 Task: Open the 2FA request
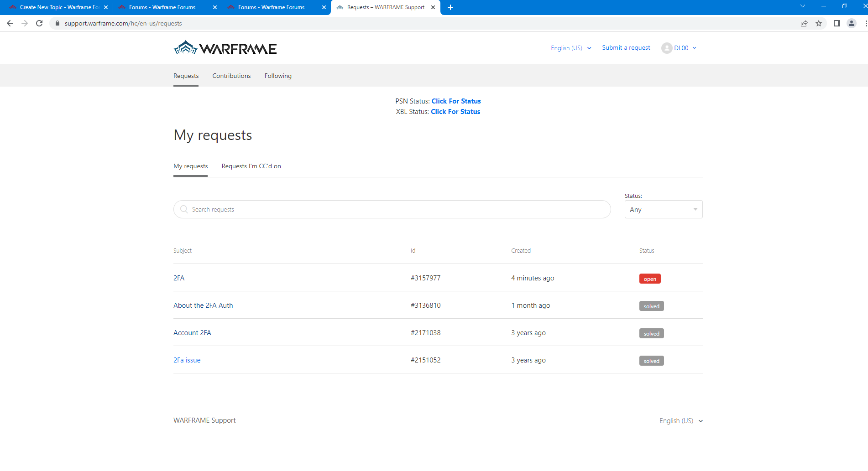[179, 278]
